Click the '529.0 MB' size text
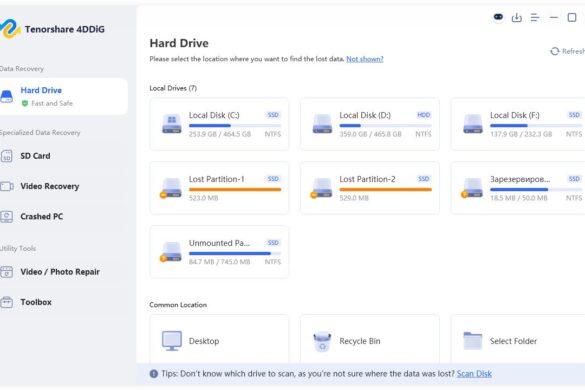 point(354,198)
